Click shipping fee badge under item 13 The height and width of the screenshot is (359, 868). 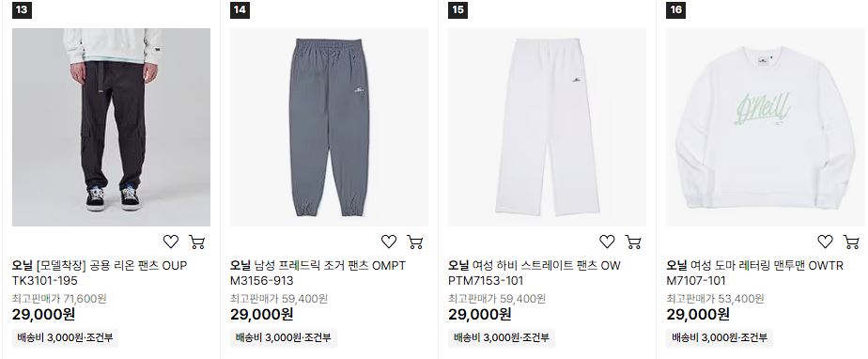tap(66, 337)
